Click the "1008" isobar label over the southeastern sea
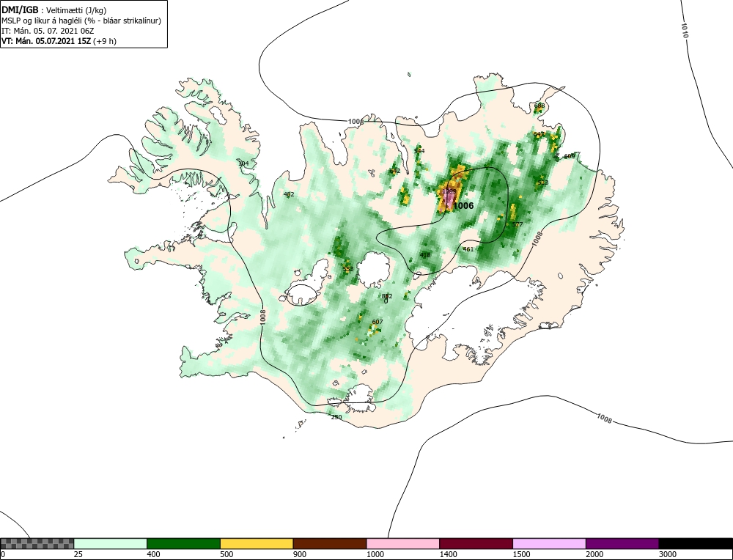The image size is (733, 560). 604,418
